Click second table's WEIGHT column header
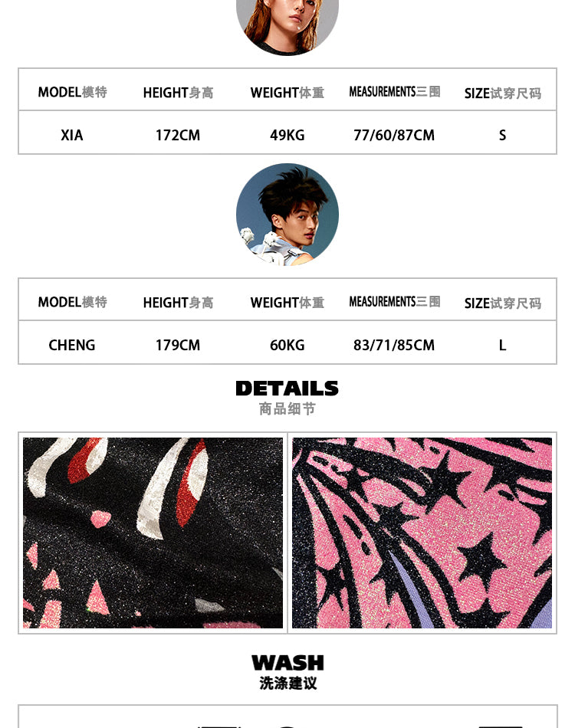The width and height of the screenshot is (575, 728). click(287, 302)
